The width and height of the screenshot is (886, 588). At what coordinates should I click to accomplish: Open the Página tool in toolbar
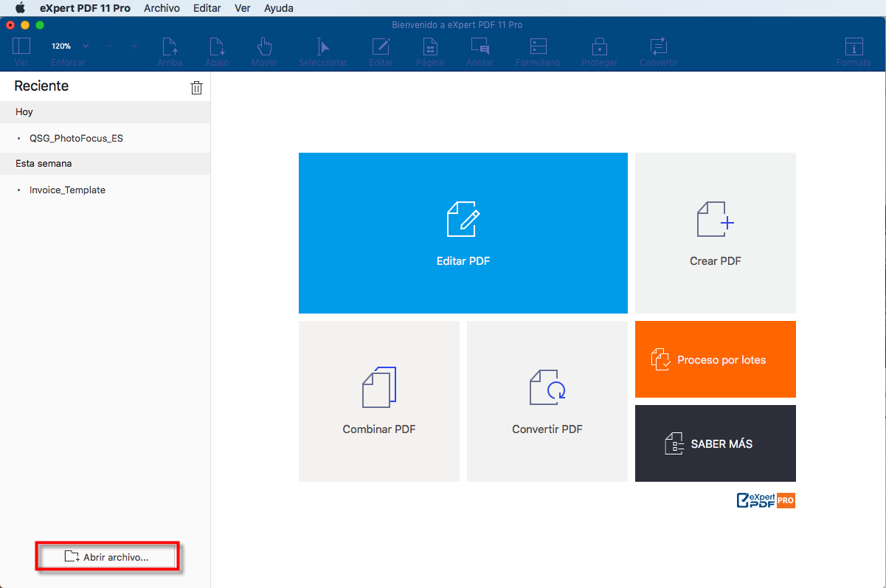click(x=429, y=46)
